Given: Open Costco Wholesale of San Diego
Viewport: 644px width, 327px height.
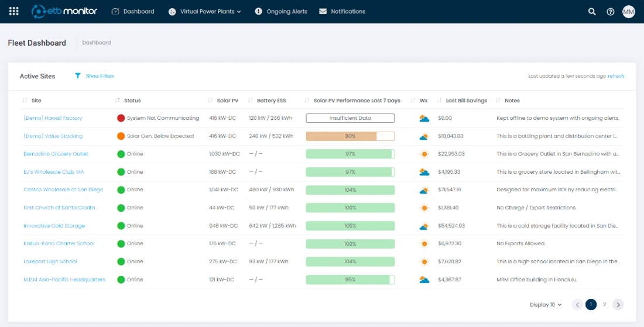Looking at the screenshot, I should [x=63, y=190].
